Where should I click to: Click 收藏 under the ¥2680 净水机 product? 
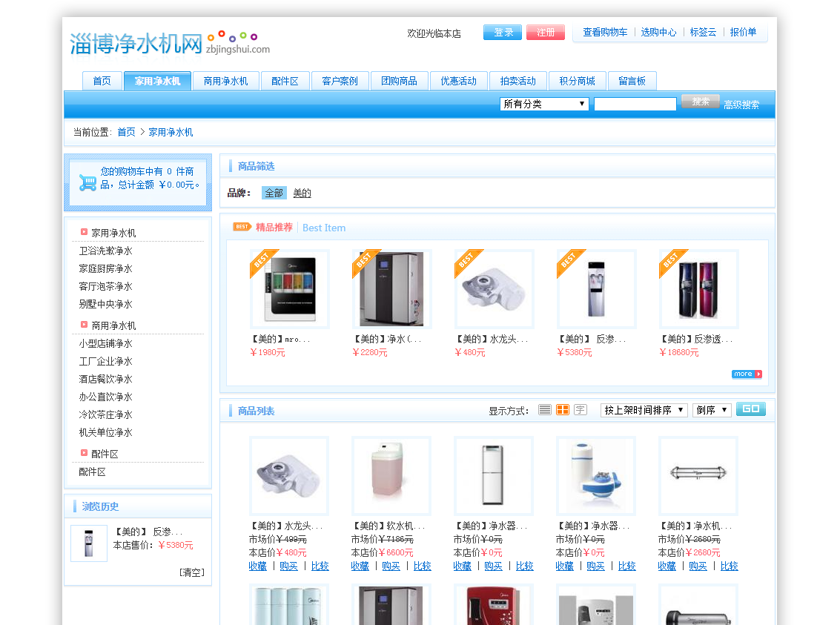[x=667, y=566]
